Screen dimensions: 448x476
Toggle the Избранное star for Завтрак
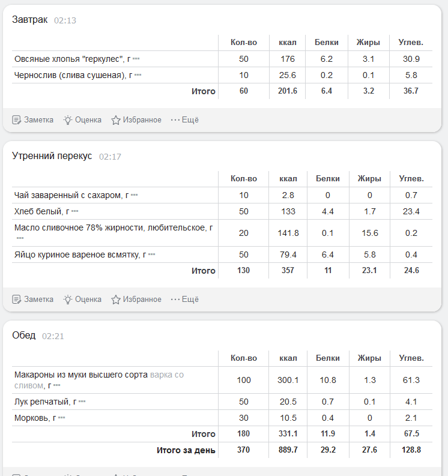pyautogui.click(x=116, y=120)
